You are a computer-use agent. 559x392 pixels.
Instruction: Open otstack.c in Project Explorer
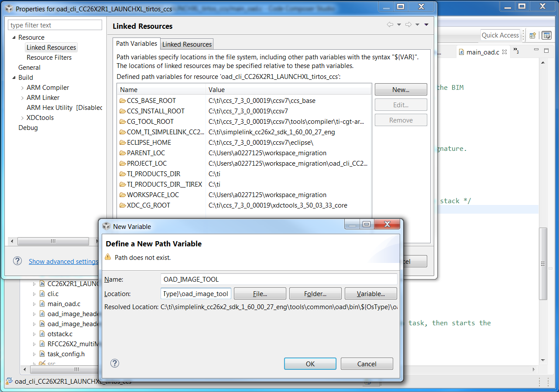[60, 334]
